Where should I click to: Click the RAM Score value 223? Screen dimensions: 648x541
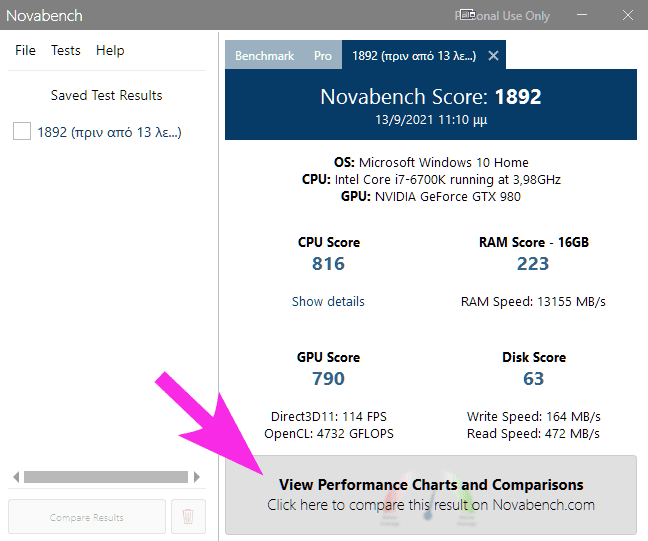(533, 264)
